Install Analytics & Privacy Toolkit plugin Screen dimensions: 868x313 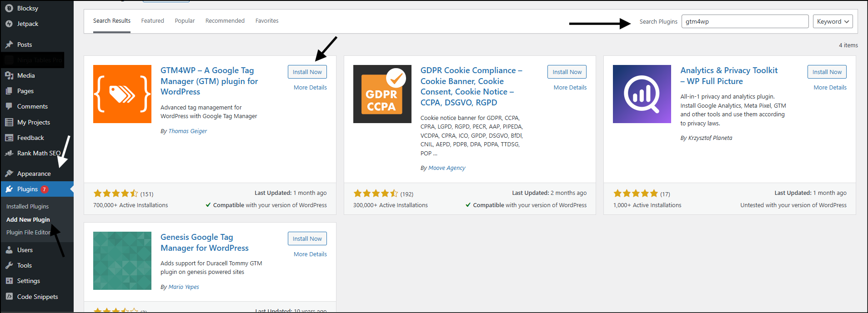(x=827, y=72)
